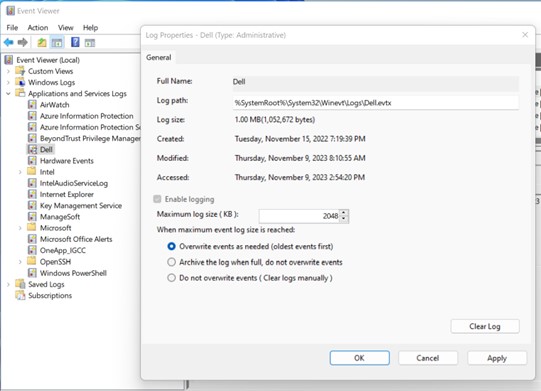Select the Event Viewer (Local) root icon
Image resolution: width=541 pixels, height=391 pixels.
[9, 60]
